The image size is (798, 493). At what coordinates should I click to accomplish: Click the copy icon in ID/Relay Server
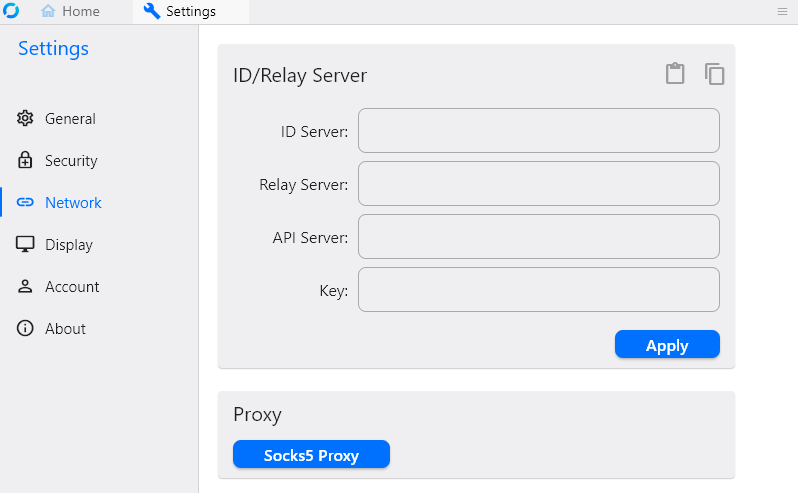(714, 74)
